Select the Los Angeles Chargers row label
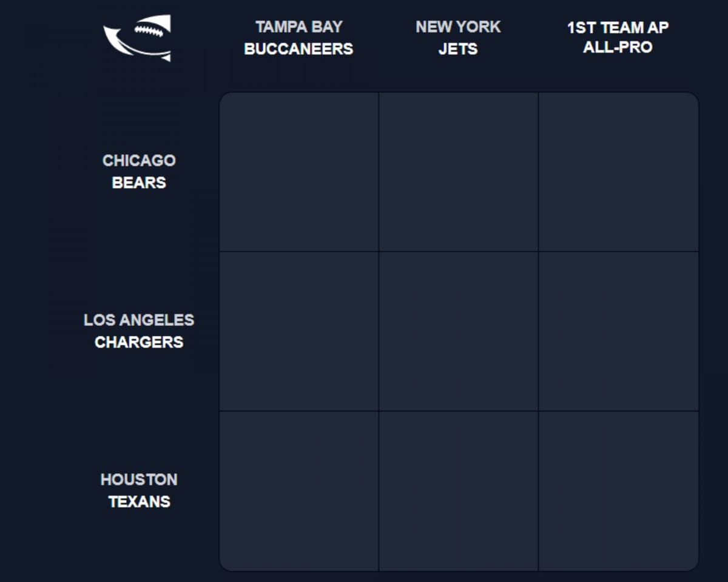728x582 pixels. pyautogui.click(x=139, y=331)
